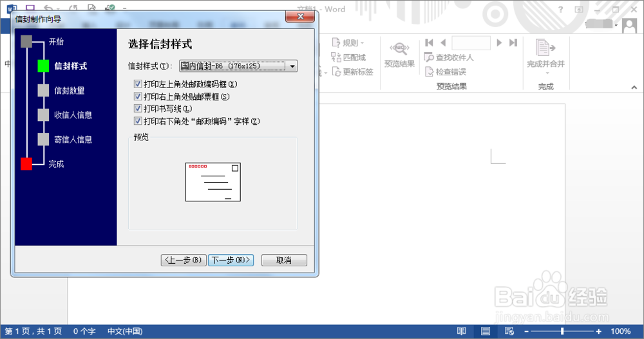The image size is (644, 339).
Task: Click the 收信人信息 step in wizard sidebar
Action: 73,115
